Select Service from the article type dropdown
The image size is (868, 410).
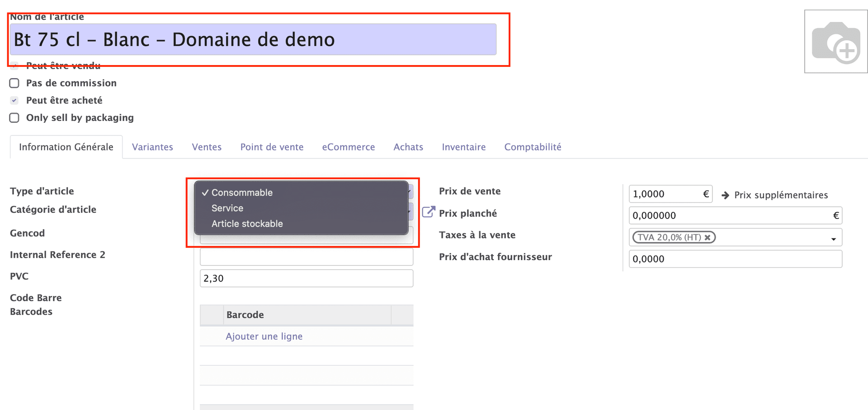[x=227, y=208]
